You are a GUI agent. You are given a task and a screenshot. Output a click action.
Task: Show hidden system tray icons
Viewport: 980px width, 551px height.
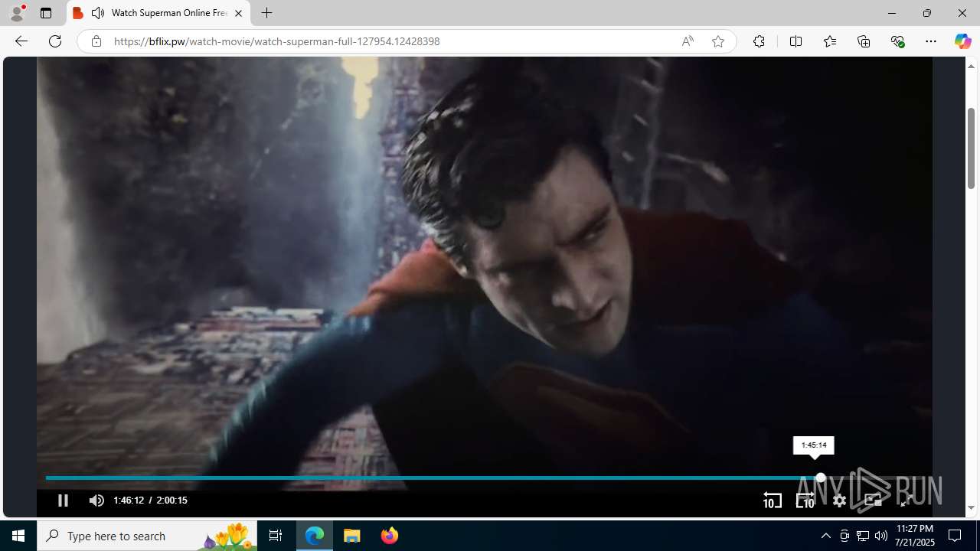coord(825,536)
